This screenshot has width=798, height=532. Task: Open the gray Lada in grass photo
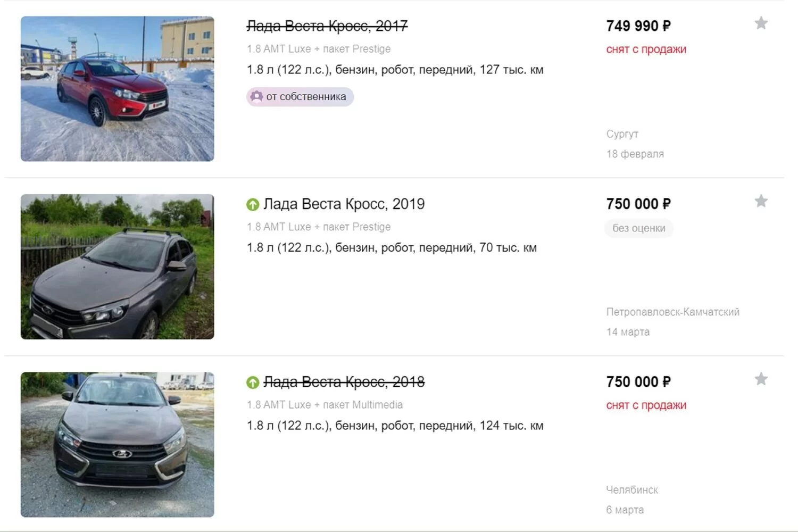pyautogui.click(x=118, y=267)
